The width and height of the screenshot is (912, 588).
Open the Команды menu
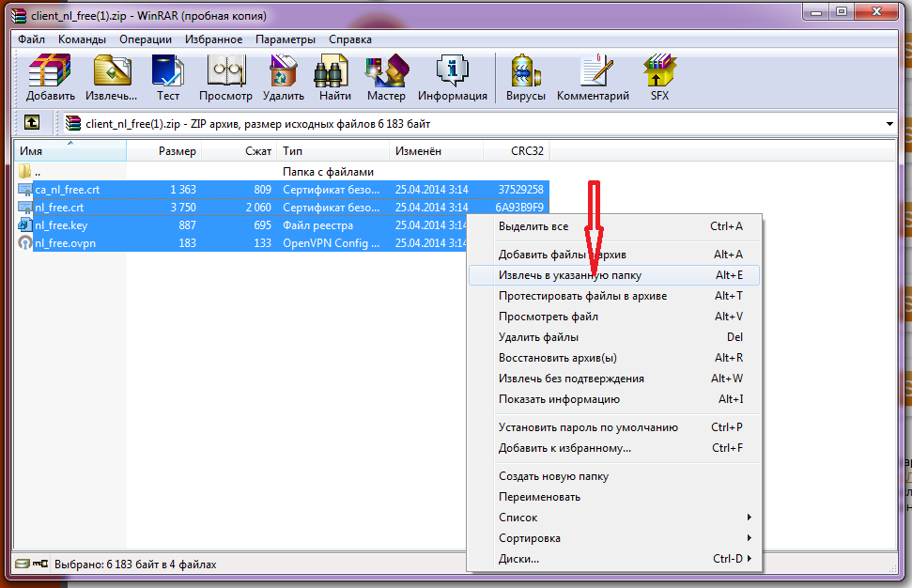(x=82, y=39)
